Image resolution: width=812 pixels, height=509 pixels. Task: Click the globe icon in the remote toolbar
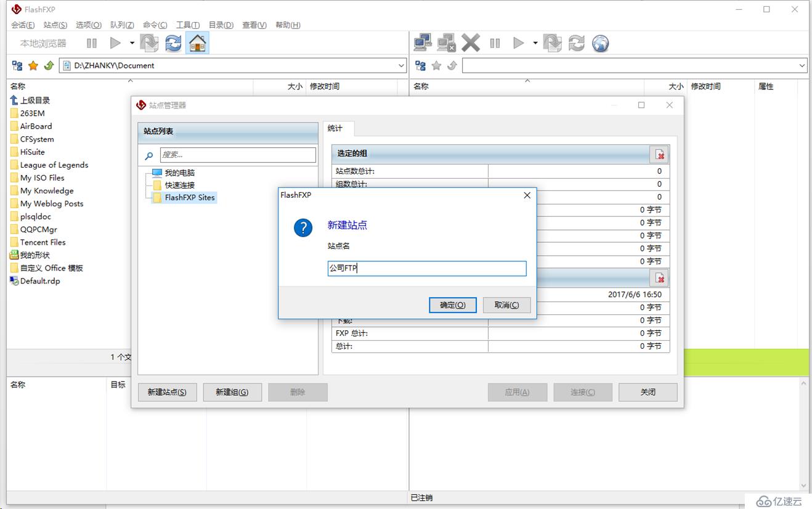click(x=600, y=43)
